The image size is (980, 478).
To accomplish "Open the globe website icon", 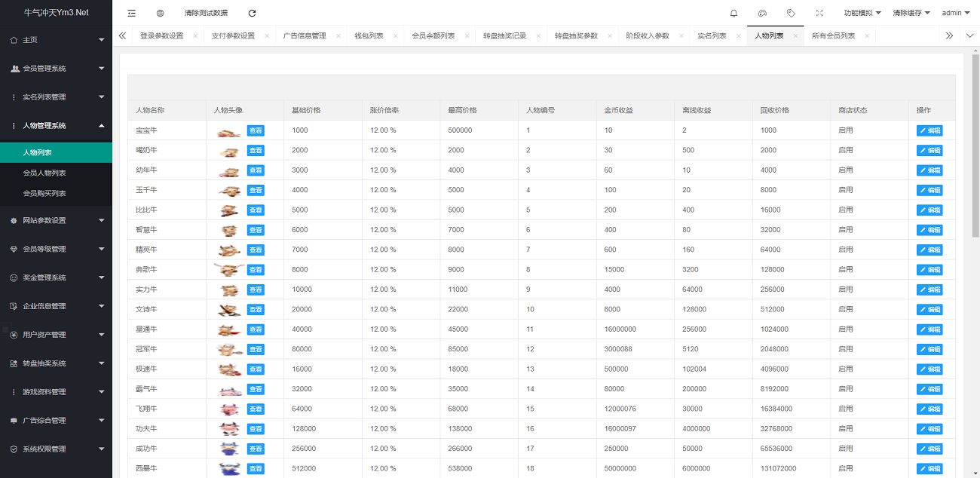I will (x=160, y=13).
